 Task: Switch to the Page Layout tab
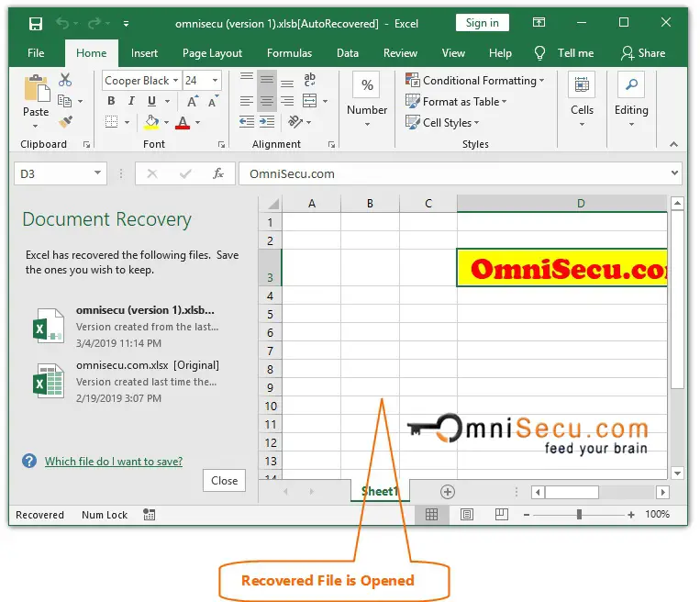(212, 53)
